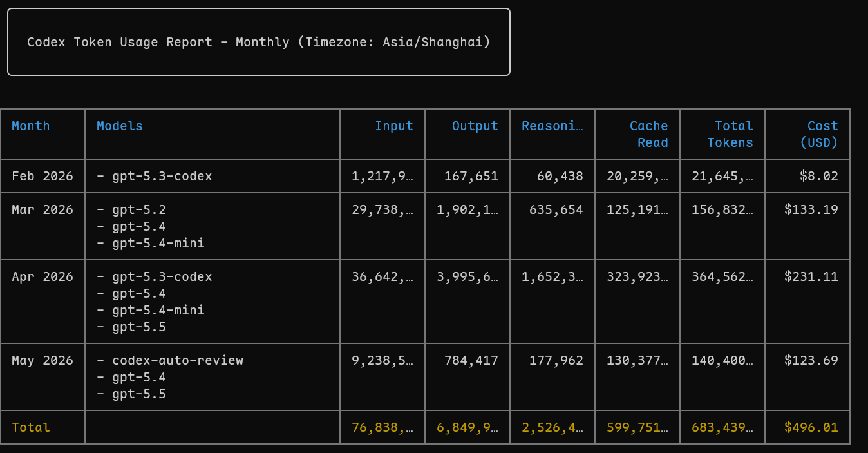Select the Feb 2026 month cell
The height and width of the screenshot is (453, 868).
point(42,176)
